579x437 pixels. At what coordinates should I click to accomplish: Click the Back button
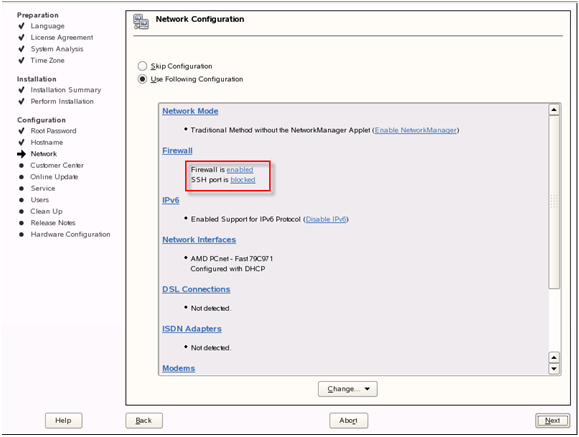[x=144, y=420]
